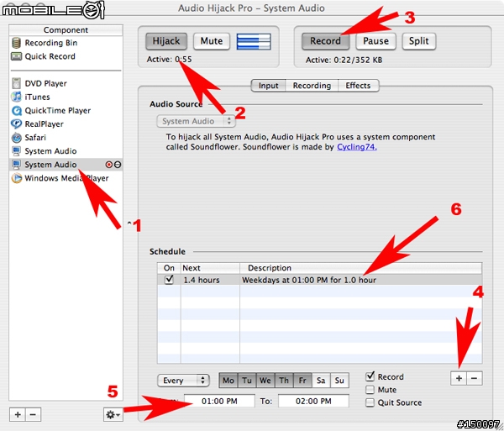This screenshot has height=431, width=504.
Task: Open the Every repeat dropdown
Action: tap(183, 381)
